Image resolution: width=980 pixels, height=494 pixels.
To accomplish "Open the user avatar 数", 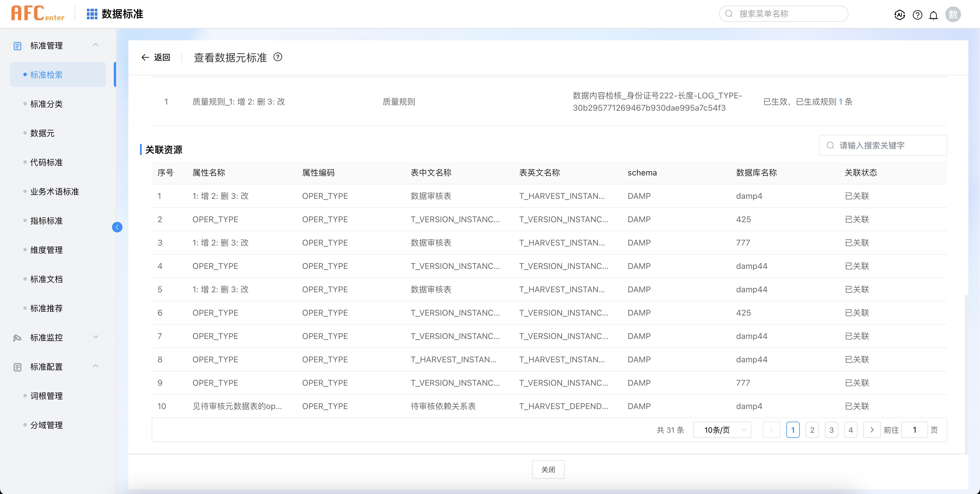I will click(953, 15).
